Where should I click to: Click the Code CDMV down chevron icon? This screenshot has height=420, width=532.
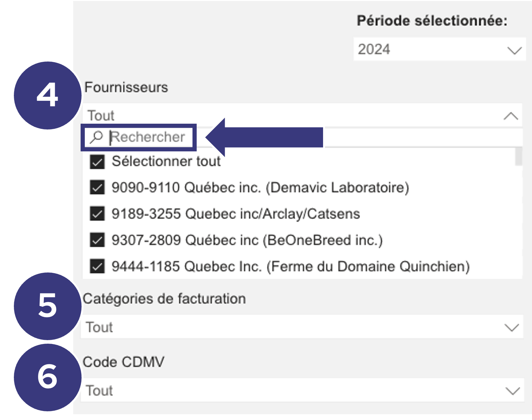click(512, 391)
